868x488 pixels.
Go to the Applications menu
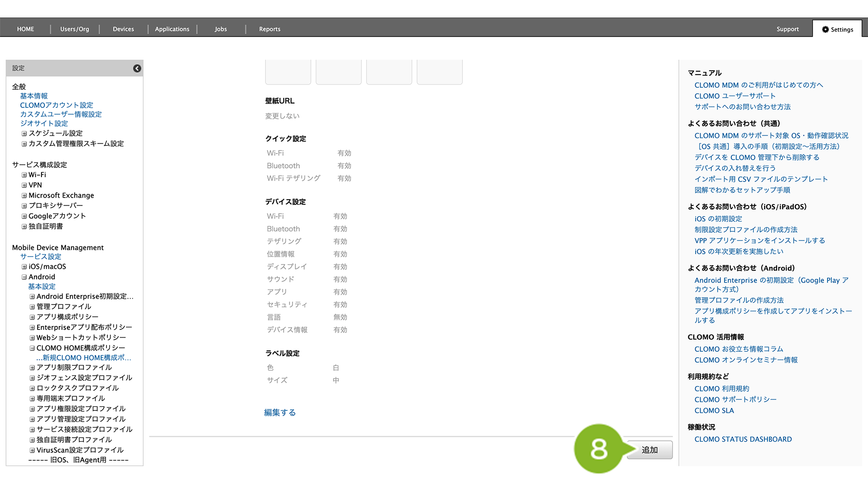pos(172,29)
